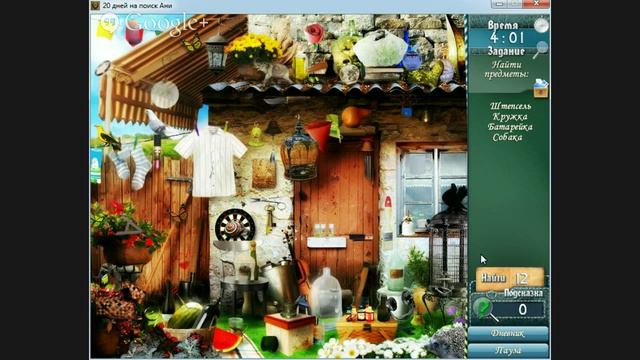640x360 pixels.
Task: Click the whole striped watermelon in the basket
Action: pyautogui.click(x=185, y=316)
